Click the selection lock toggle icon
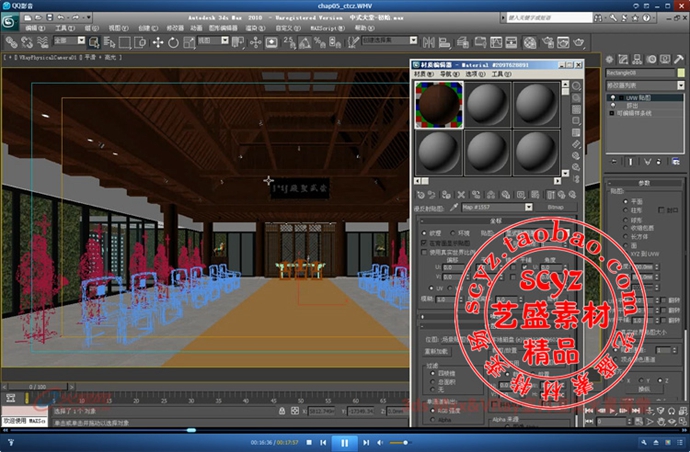This screenshot has height=452, width=690. [282, 411]
